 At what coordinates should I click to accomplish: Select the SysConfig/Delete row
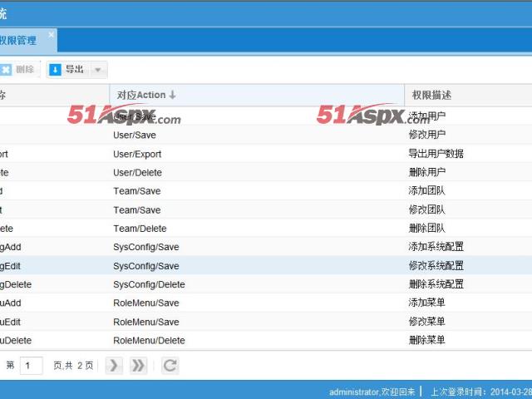point(149,284)
